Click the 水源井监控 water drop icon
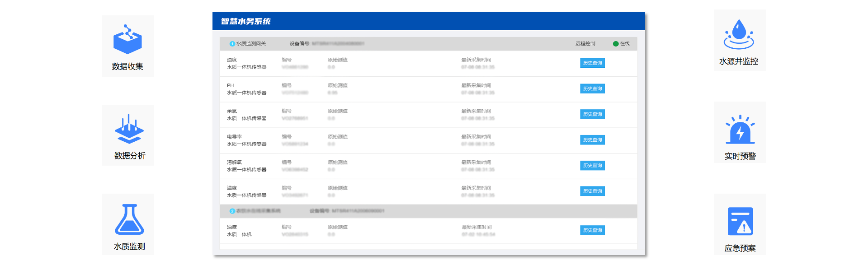 739,34
